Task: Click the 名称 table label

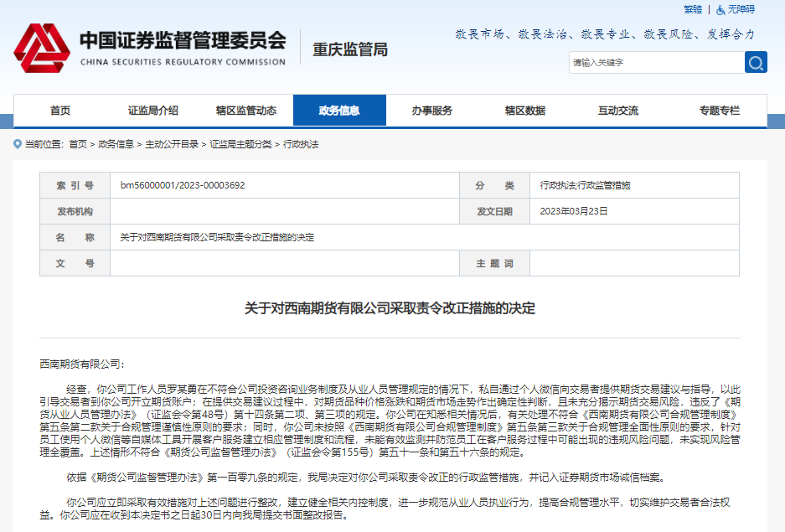Action: tap(75, 237)
